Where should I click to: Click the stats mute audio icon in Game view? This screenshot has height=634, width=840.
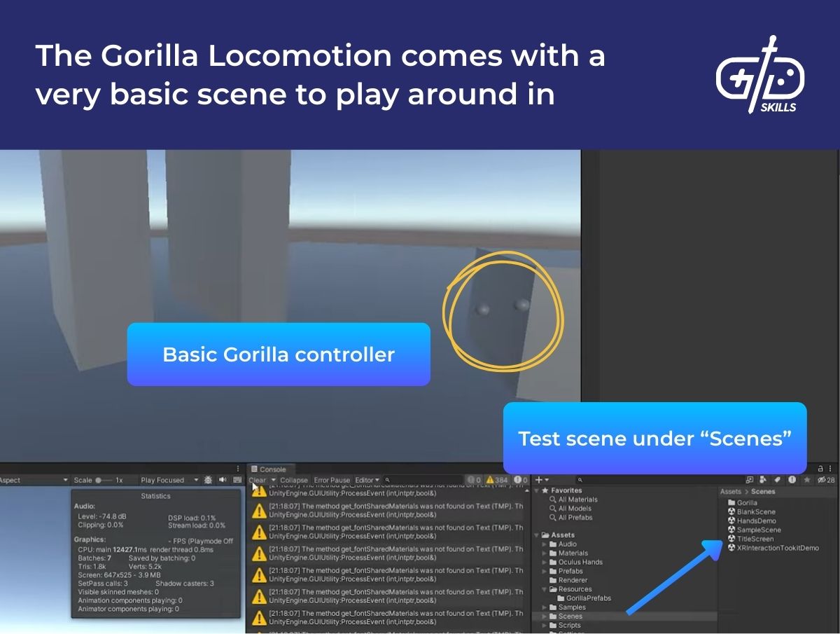tap(223, 478)
